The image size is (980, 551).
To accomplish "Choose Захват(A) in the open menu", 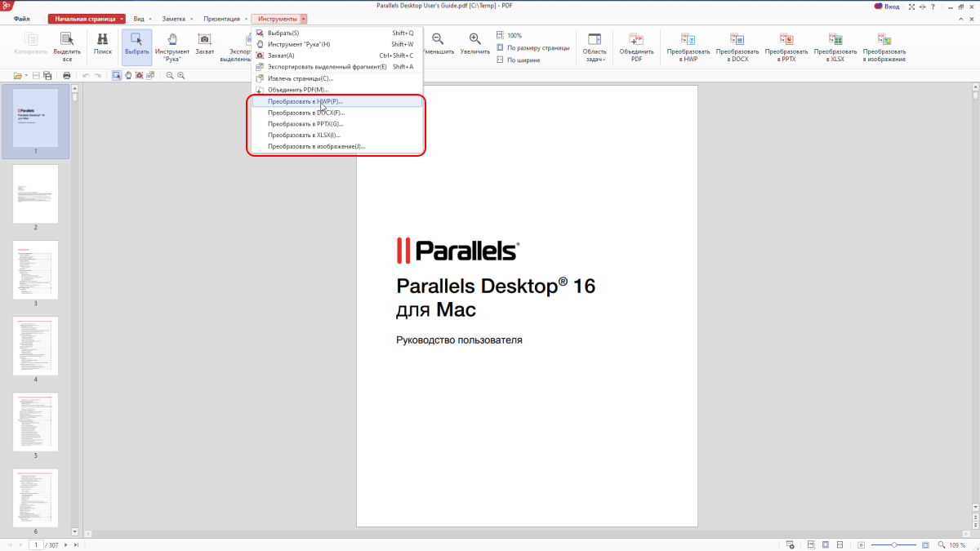I will pyautogui.click(x=336, y=56).
